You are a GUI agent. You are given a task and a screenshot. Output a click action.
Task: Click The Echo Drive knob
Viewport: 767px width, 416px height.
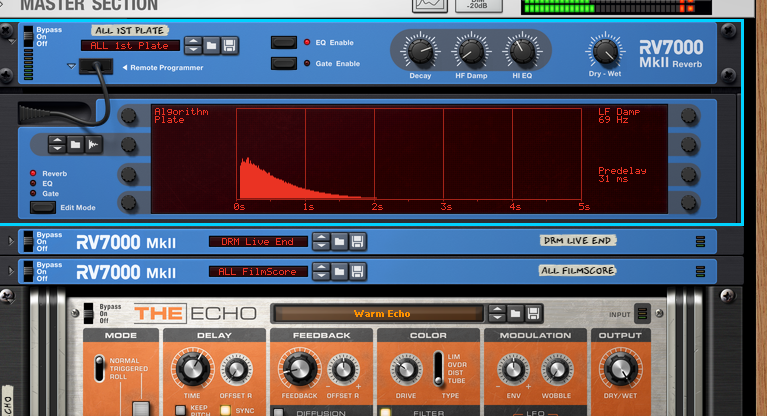pyautogui.click(x=406, y=370)
